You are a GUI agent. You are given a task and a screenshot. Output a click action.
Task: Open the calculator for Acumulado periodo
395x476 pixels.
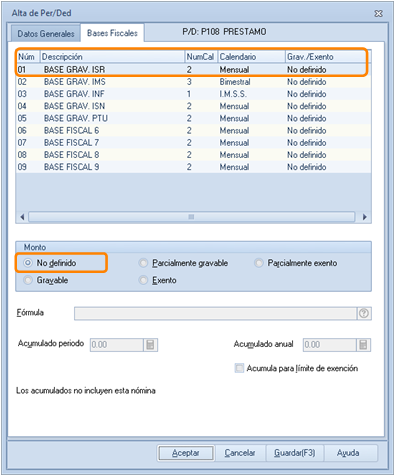tap(150, 345)
